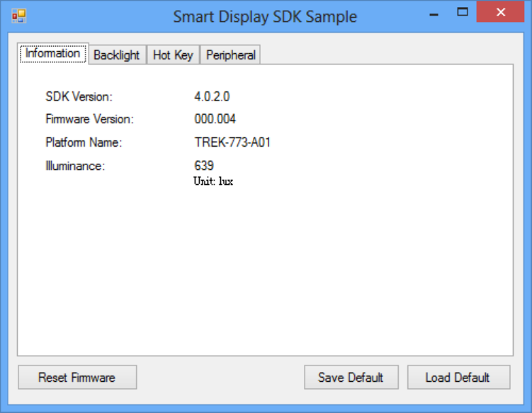Click the SDK version value 4.0.2.0
The height and width of the screenshot is (413, 532).
pos(212,97)
